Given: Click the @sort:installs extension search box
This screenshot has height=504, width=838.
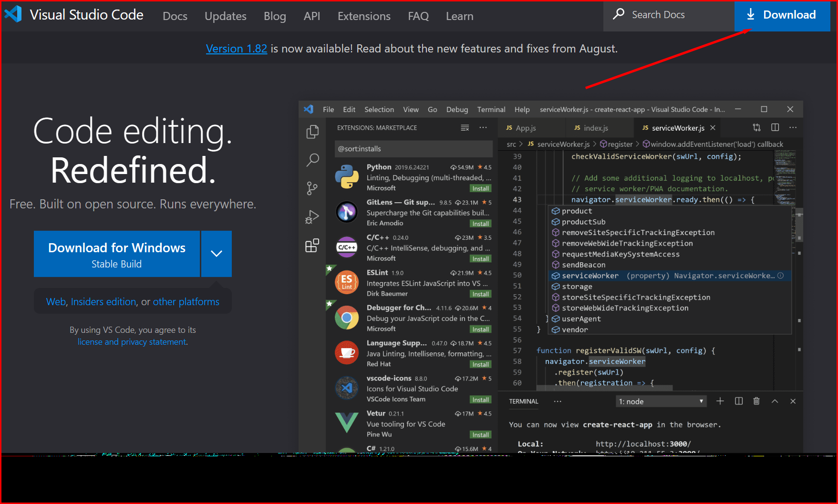Looking at the screenshot, I should [x=414, y=149].
